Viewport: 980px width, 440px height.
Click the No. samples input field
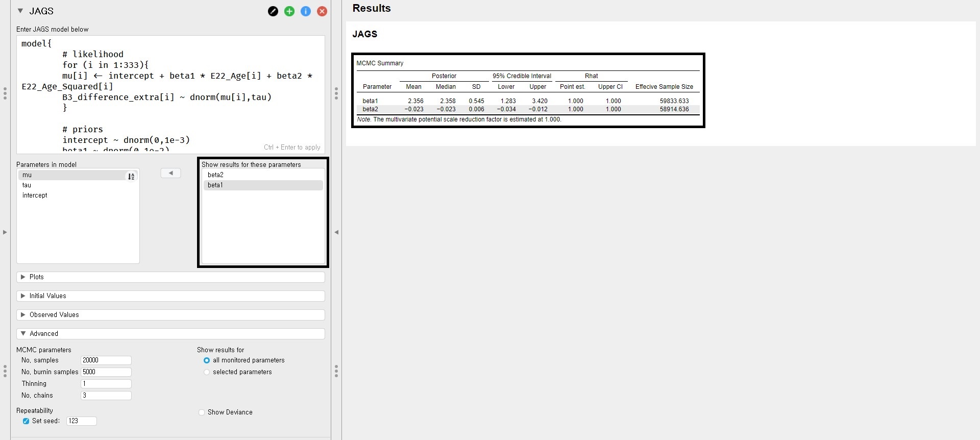click(x=106, y=360)
